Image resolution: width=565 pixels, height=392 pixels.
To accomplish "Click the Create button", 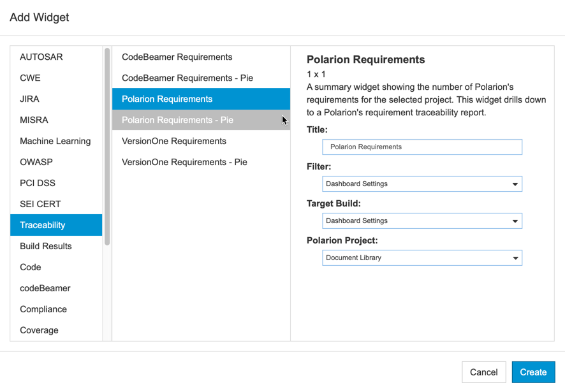I will [x=533, y=372].
